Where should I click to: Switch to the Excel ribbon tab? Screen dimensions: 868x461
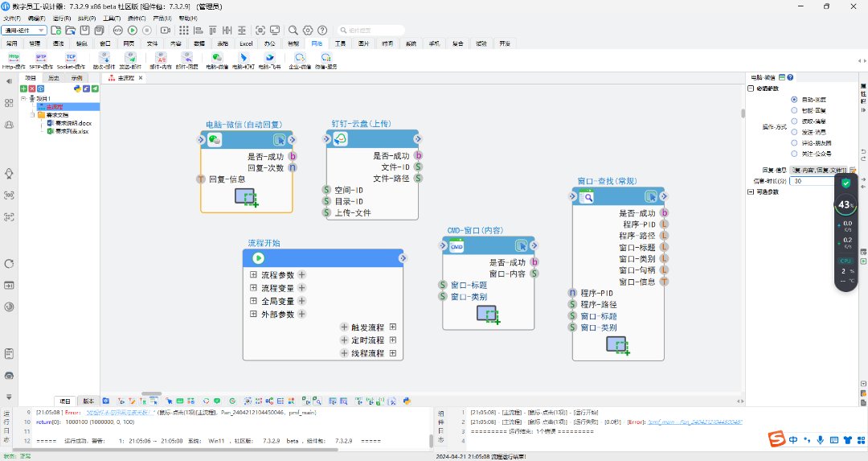[246, 43]
